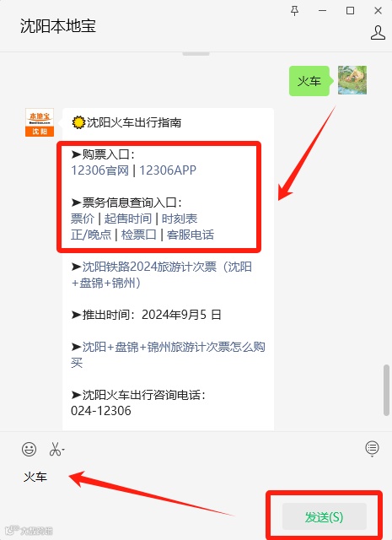
Task: Select the scissors screenshot tool
Action: click(55, 449)
